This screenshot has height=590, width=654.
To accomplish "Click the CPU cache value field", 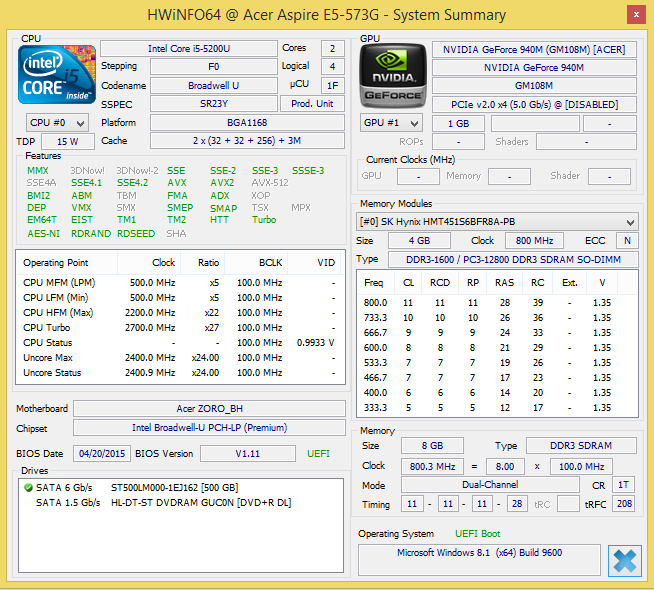I will point(247,141).
